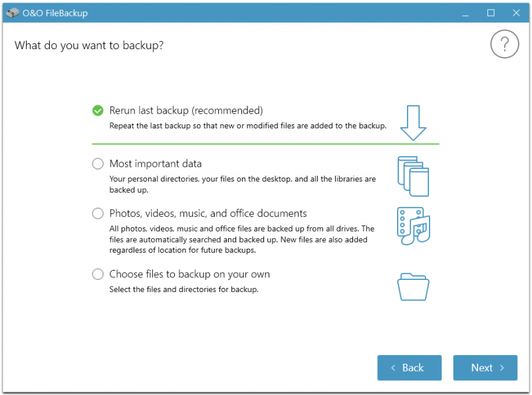
Task: Select the Most important data radio button
Action: [x=98, y=164]
